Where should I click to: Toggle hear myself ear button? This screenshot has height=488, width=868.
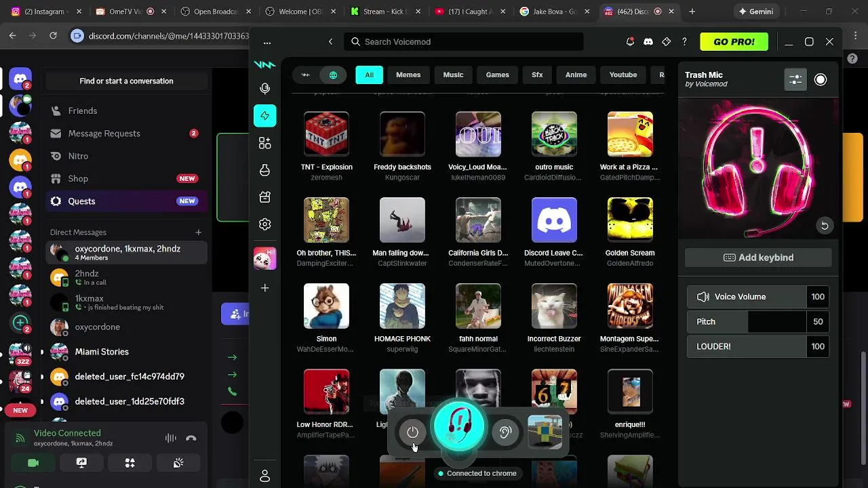click(505, 432)
